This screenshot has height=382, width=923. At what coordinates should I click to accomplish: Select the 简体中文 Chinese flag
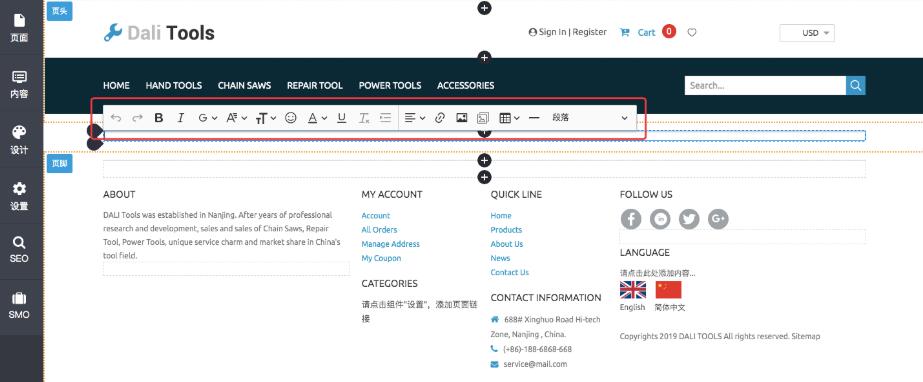[x=669, y=290]
